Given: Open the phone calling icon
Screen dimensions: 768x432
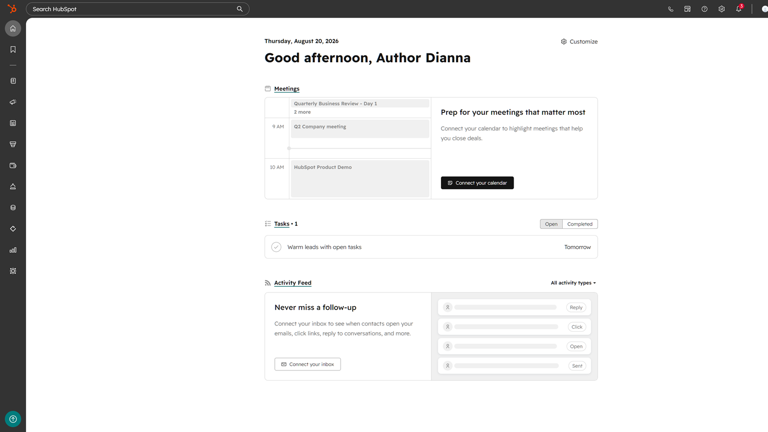Looking at the screenshot, I should point(671,9).
